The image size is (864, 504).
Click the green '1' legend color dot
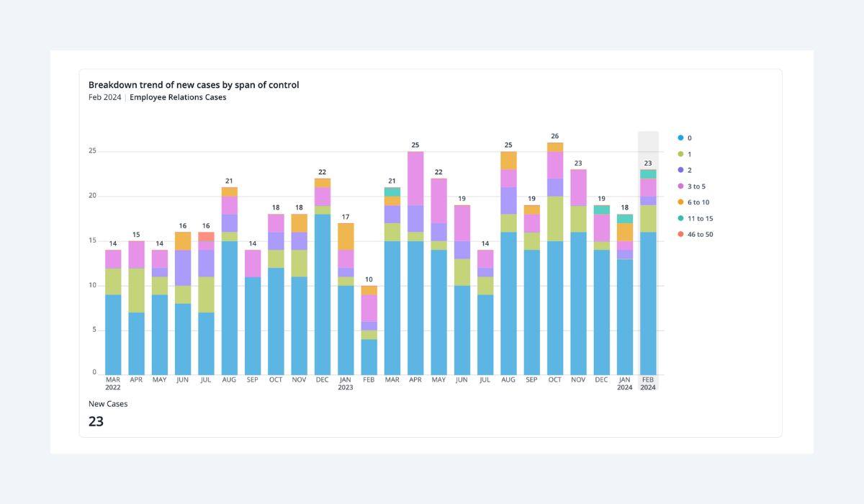point(680,154)
